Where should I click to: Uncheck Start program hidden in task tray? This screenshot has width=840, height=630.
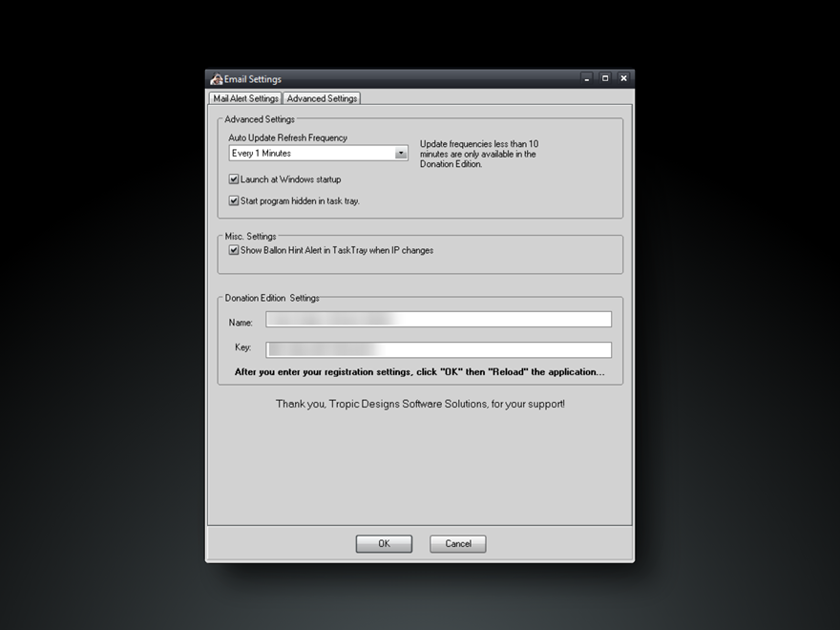point(234,201)
